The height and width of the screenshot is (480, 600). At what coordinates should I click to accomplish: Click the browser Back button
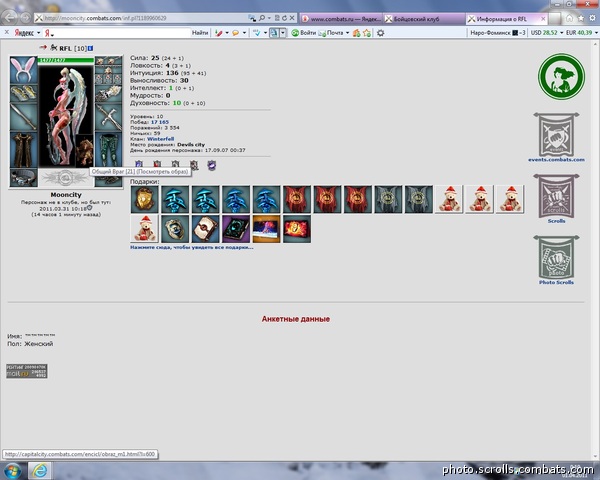10,17
